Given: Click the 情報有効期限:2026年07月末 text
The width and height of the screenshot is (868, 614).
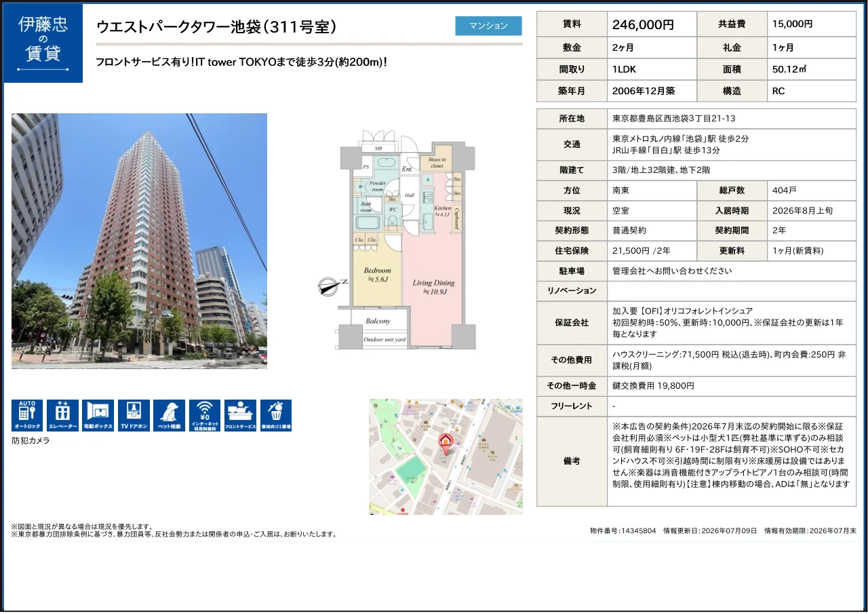Looking at the screenshot, I should 810,531.
